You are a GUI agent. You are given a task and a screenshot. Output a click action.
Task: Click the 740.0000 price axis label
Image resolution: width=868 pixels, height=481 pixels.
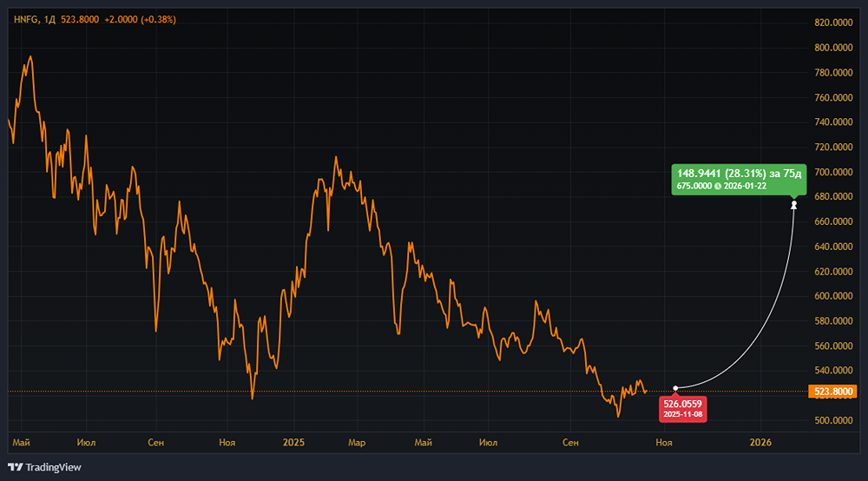point(833,122)
